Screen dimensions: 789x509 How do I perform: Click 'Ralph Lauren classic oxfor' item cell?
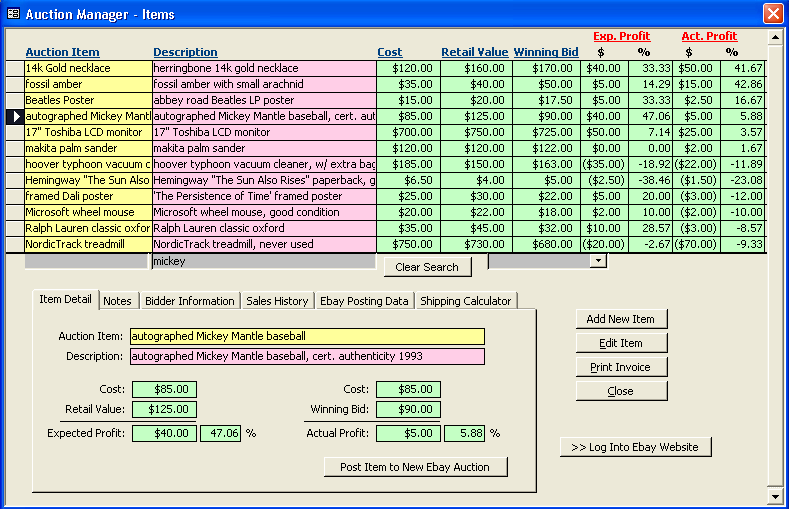[88, 228]
